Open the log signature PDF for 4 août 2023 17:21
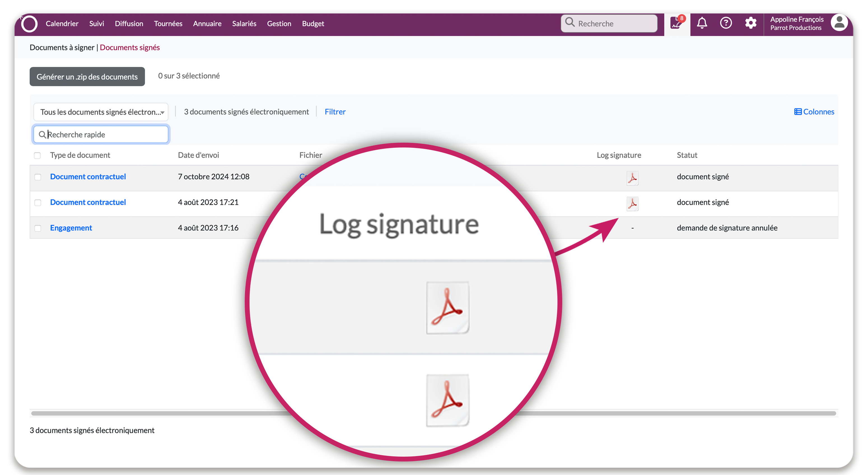 (x=632, y=204)
